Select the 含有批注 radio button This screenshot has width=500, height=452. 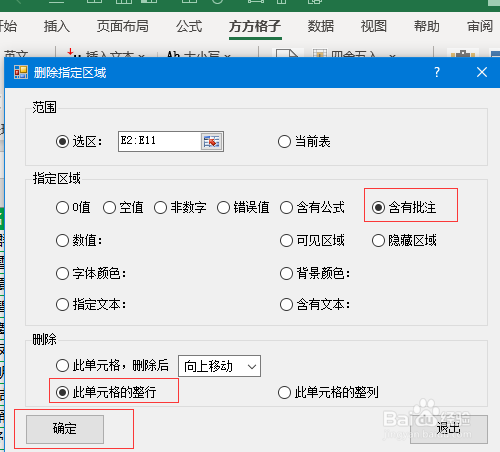click(378, 207)
